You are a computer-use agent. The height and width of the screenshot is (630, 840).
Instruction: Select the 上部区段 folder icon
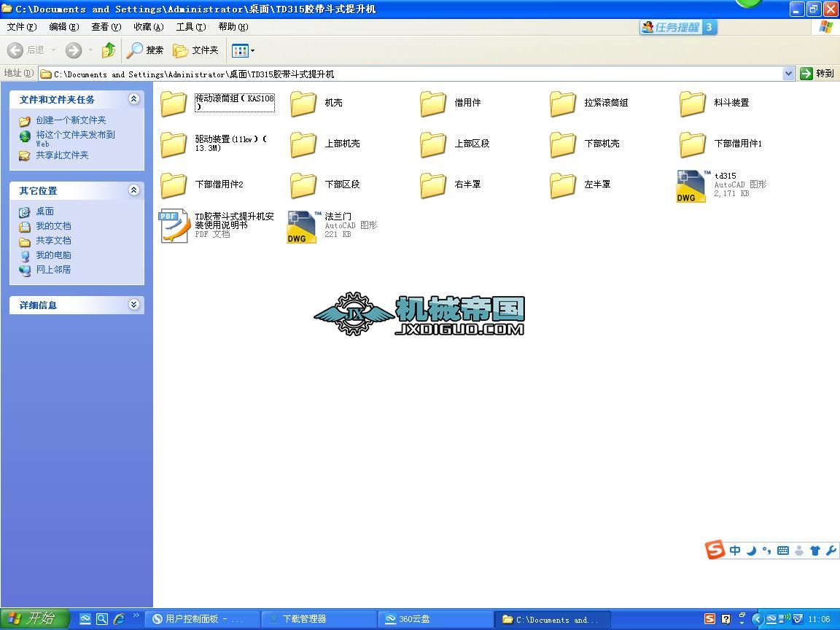tap(433, 144)
